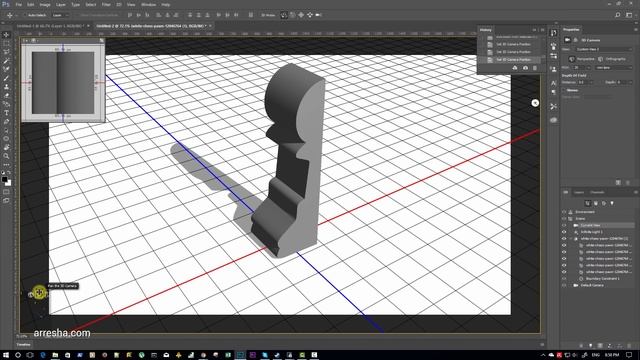This screenshot has height=360, width=640.
Task: Click the background color swatch
Action: click(8, 183)
